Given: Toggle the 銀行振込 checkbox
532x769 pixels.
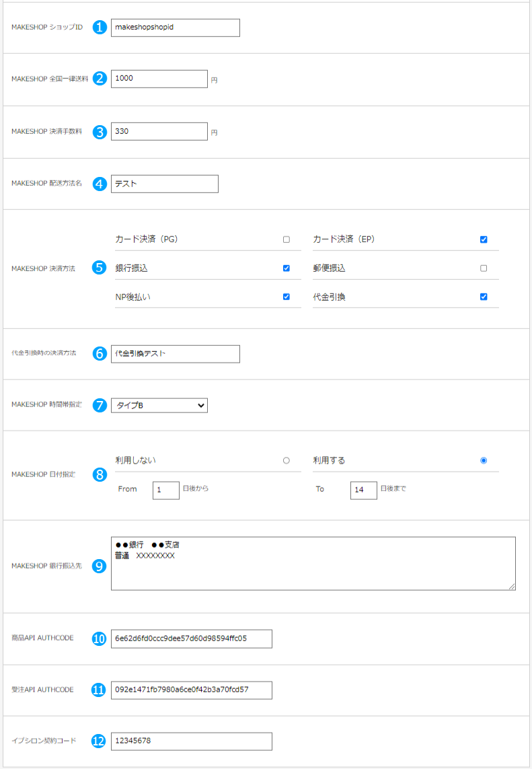Looking at the screenshot, I should (287, 268).
